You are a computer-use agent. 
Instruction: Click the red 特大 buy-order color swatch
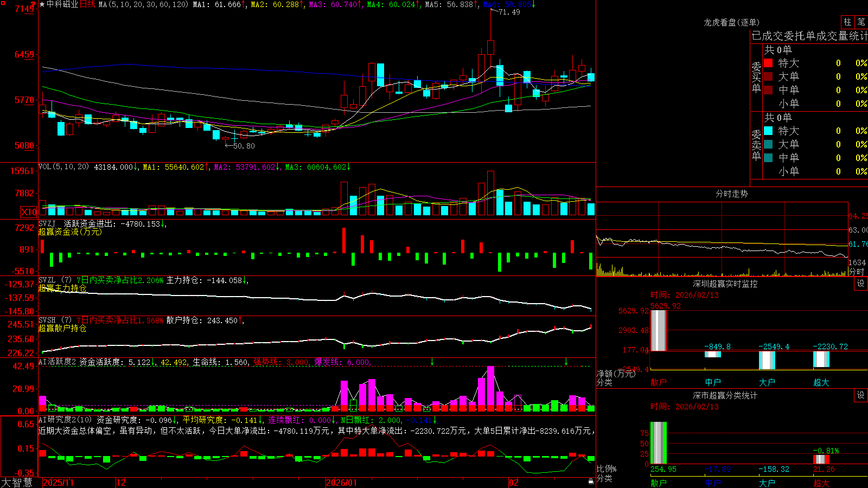click(x=768, y=63)
